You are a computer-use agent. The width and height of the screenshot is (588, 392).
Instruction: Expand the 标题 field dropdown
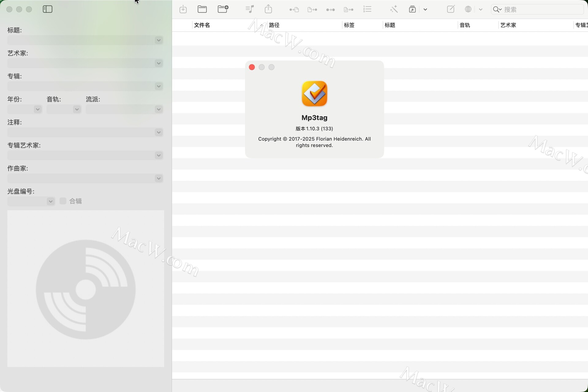coord(159,40)
